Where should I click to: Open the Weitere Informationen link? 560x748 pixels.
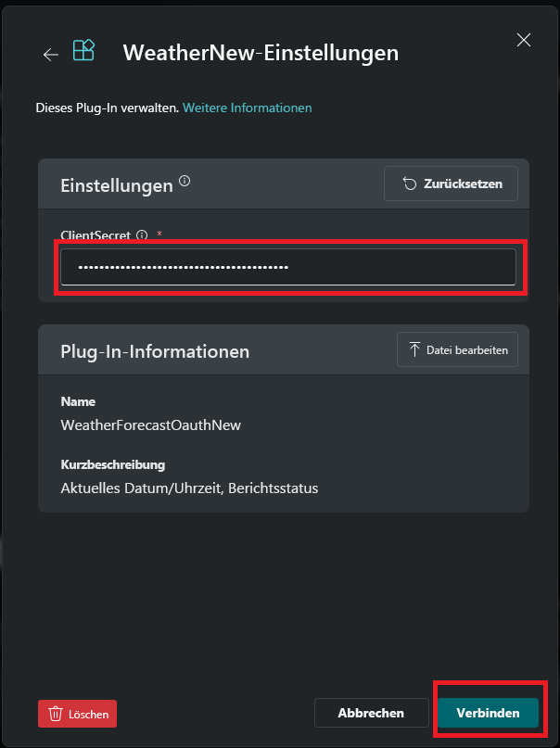247,108
